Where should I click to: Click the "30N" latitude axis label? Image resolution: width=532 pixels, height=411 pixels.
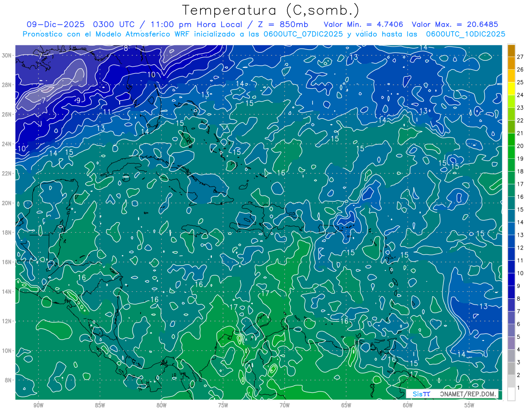pyautogui.click(x=8, y=55)
